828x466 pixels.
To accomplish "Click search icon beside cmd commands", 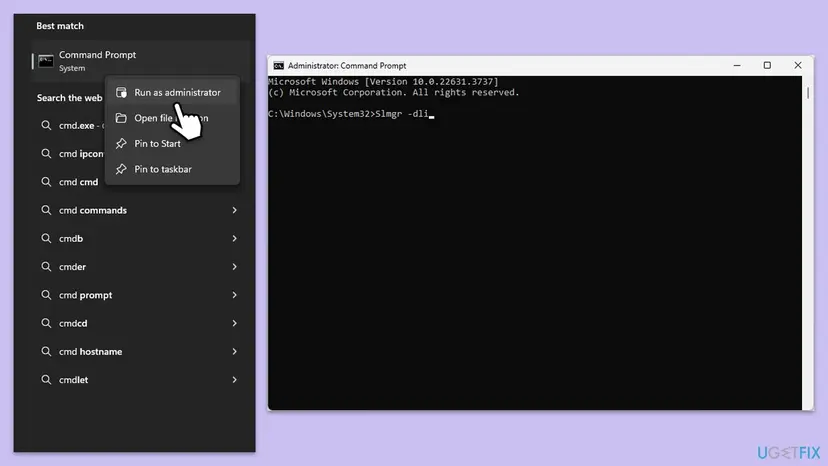I will (x=46, y=210).
